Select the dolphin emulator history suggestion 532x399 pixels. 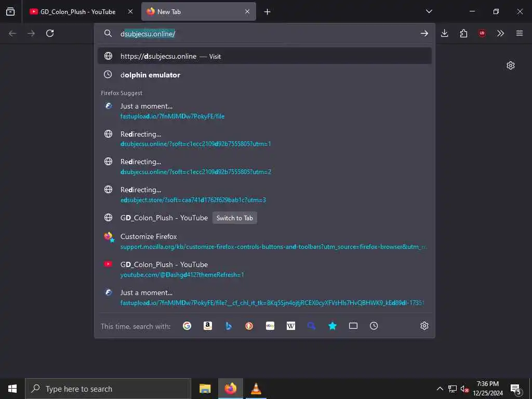tap(264, 75)
